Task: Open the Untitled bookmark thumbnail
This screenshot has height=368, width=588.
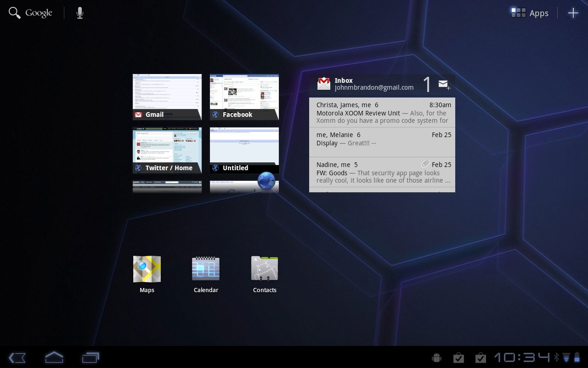Action: [244, 150]
